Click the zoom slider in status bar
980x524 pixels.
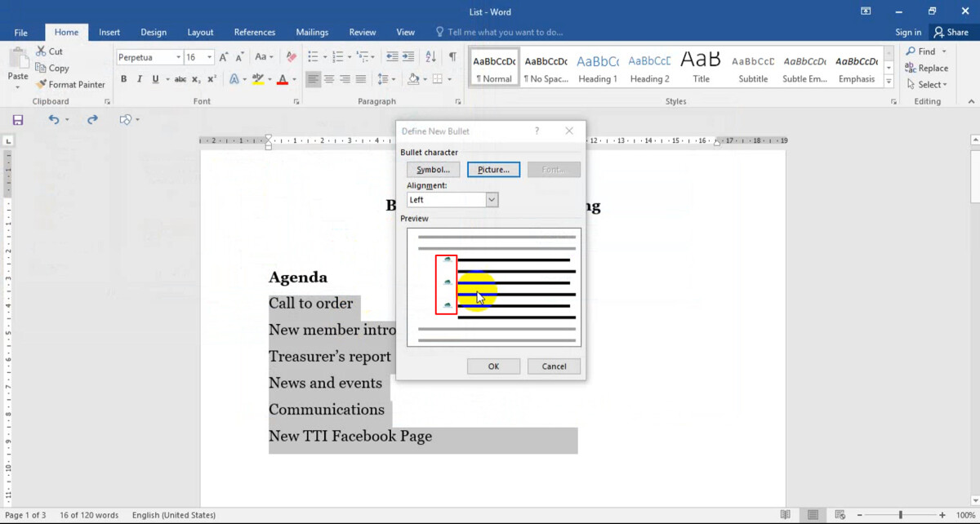[900, 515]
